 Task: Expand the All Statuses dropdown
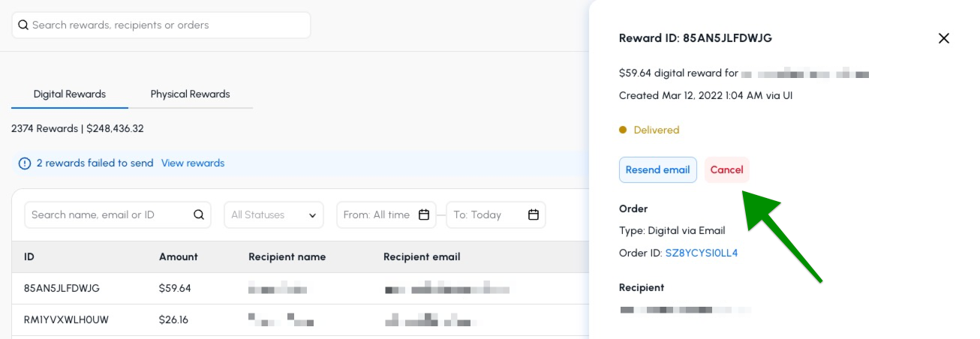pyautogui.click(x=274, y=215)
